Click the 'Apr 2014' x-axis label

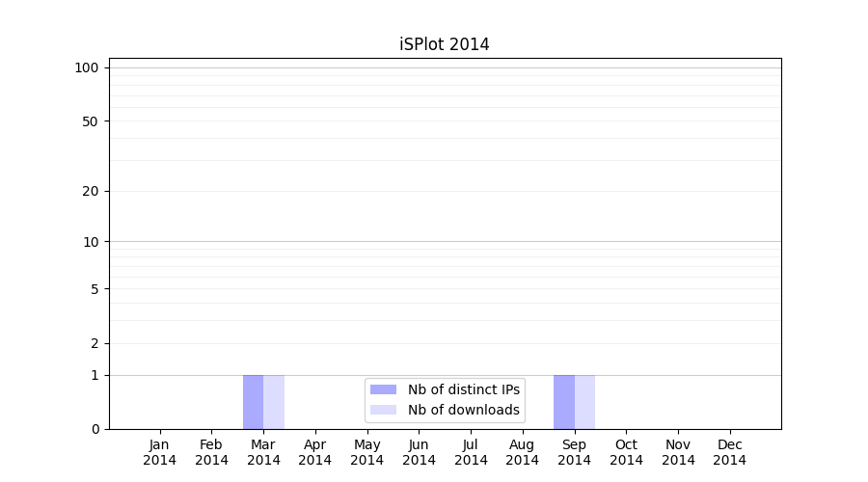315,452
